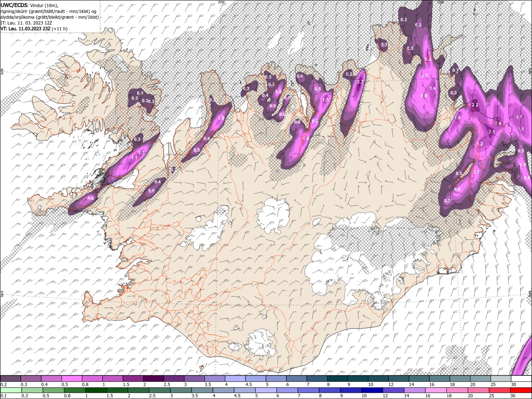The width and height of the screenshot is (532, 399).
Task: Click the 'UWC/ECDS' title text
Action: pos(14,5)
